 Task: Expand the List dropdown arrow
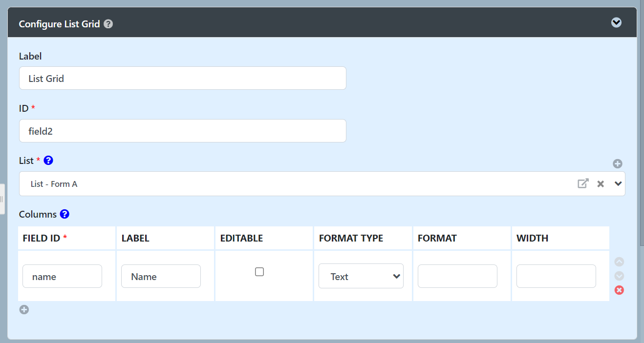[x=618, y=184]
